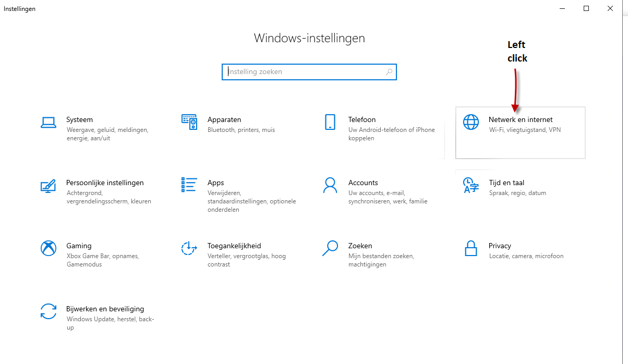Click 'Locatie, camera, microfoon' description
Image resolution: width=628 pixels, height=364 pixels.
point(526,256)
